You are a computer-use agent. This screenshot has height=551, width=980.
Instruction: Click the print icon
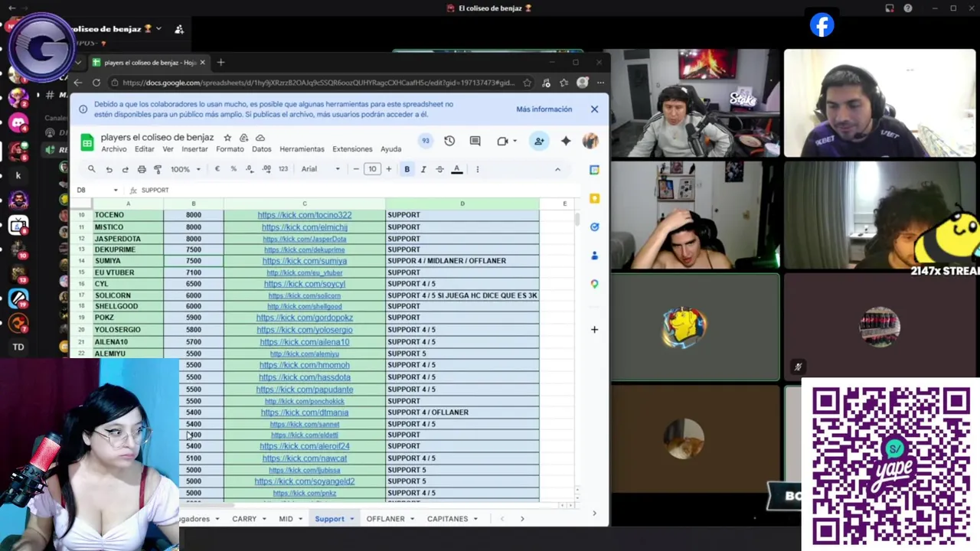point(142,169)
